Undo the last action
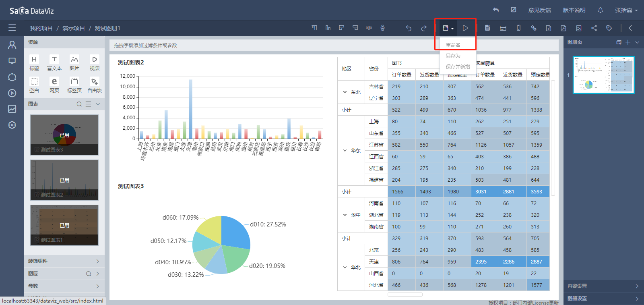Screen dimensions: 644x305 [409, 28]
